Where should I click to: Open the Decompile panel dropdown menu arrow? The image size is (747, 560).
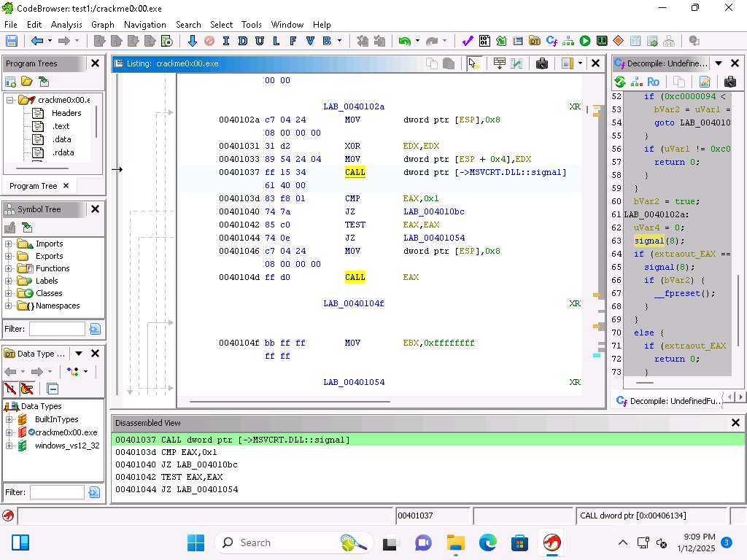coord(719,63)
